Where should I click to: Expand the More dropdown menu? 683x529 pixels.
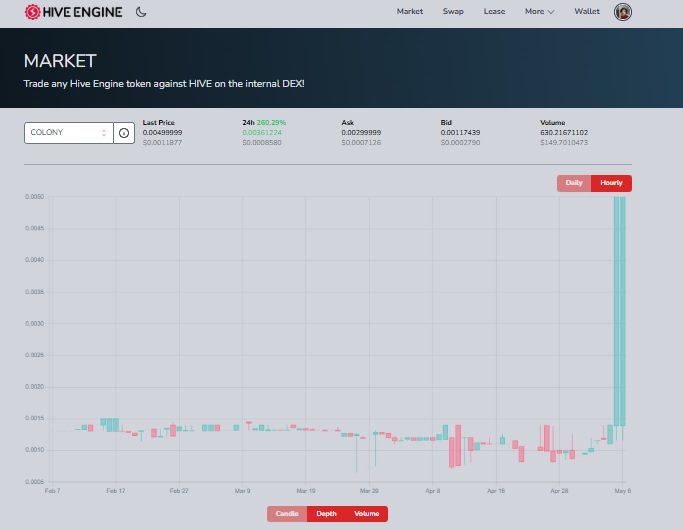539,11
